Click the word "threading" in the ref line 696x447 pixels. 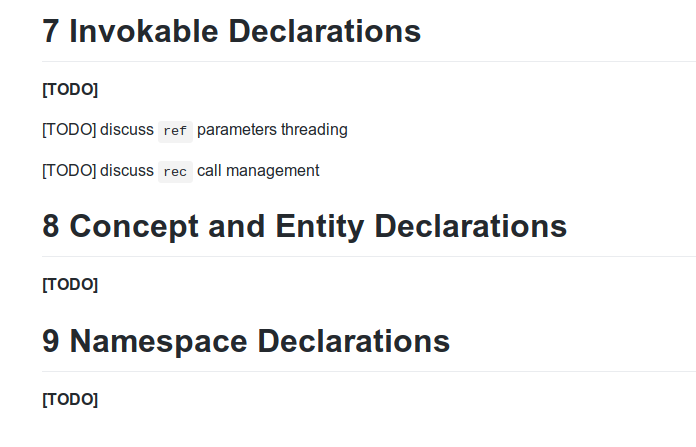314,130
